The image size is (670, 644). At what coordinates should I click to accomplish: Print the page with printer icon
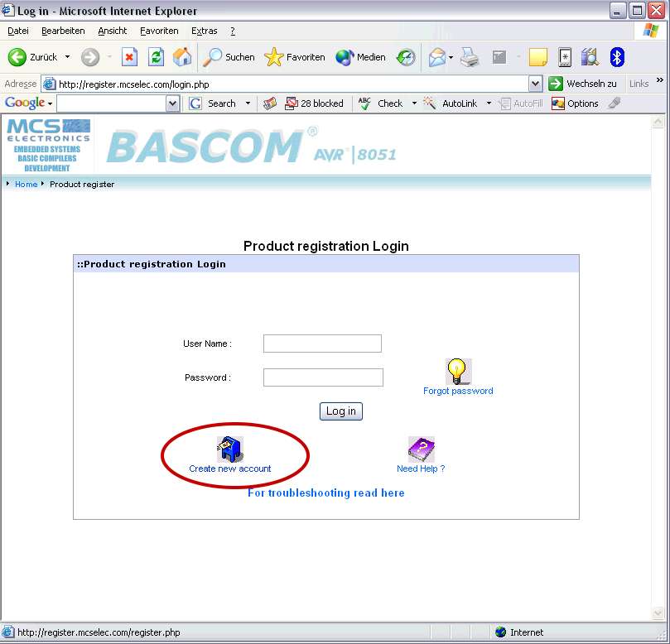click(x=470, y=57)
